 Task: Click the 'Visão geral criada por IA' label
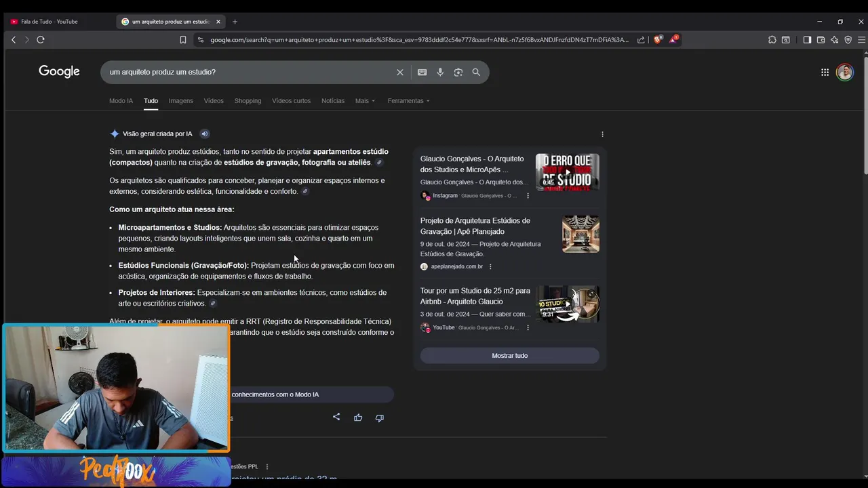point(157,134)
